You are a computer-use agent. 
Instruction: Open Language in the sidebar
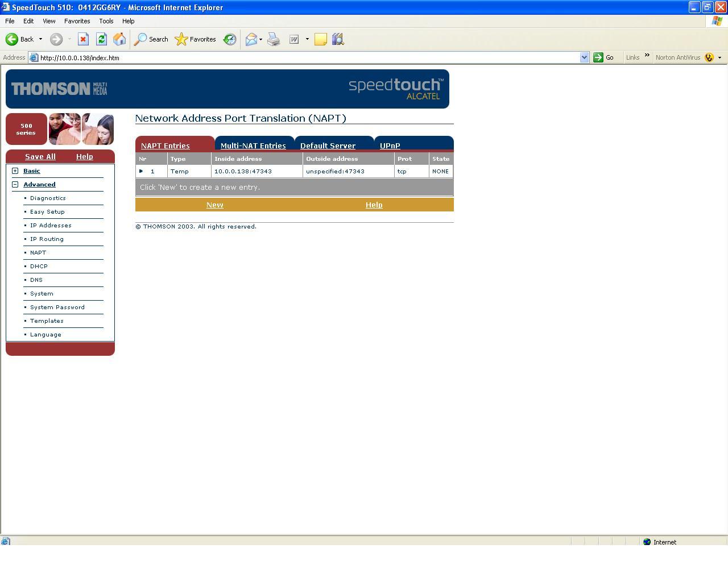(x=45, y=334)
